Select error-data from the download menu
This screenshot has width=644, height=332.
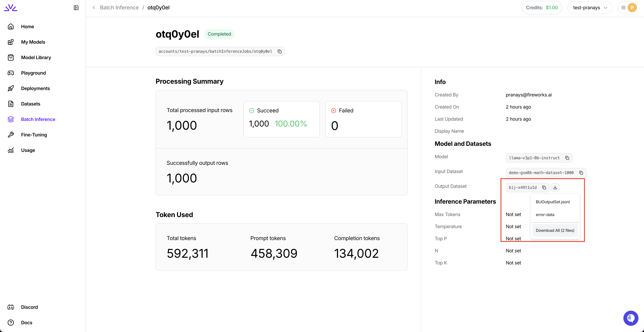point(545,215)
